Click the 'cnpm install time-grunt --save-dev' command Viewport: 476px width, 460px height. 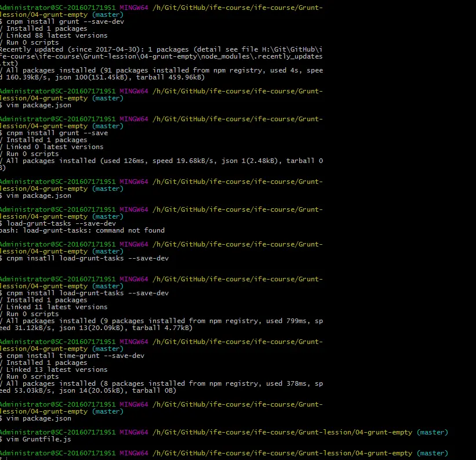click(x=72, y=356)
